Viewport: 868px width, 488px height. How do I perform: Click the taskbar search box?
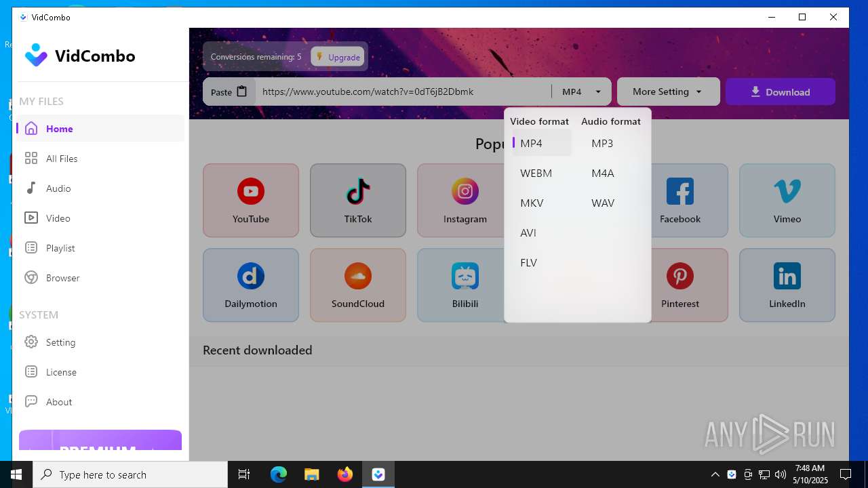point(130,474)
